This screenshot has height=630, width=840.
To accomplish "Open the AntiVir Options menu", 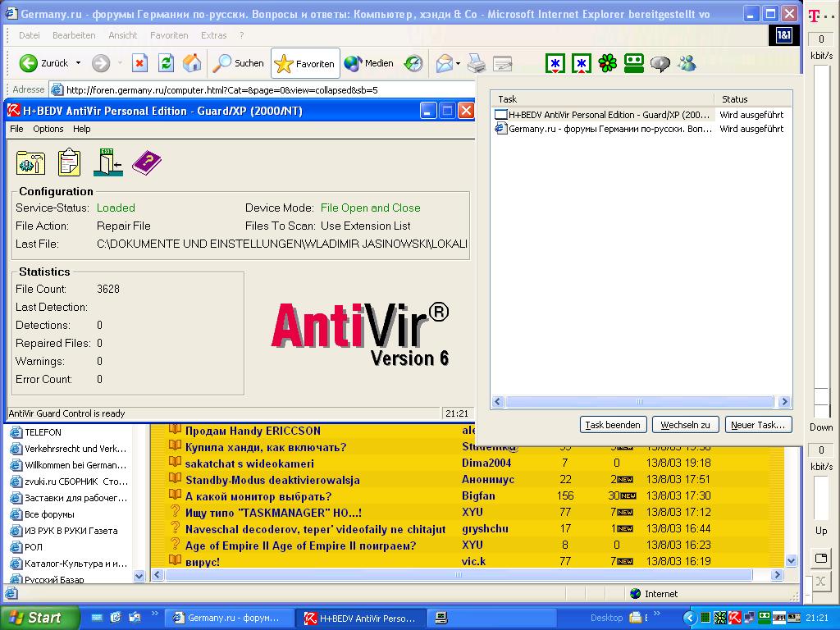I will click(48, 129).
